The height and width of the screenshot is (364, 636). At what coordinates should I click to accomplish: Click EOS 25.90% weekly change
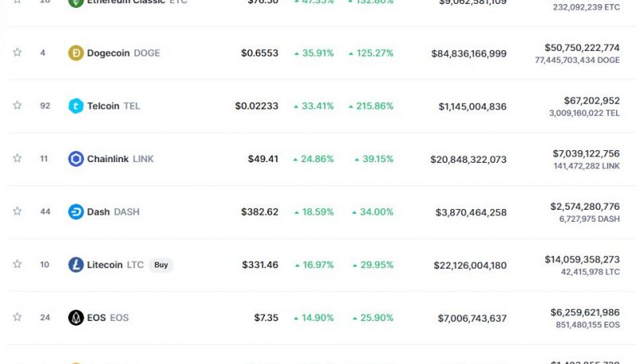click(x=377, y=318)
